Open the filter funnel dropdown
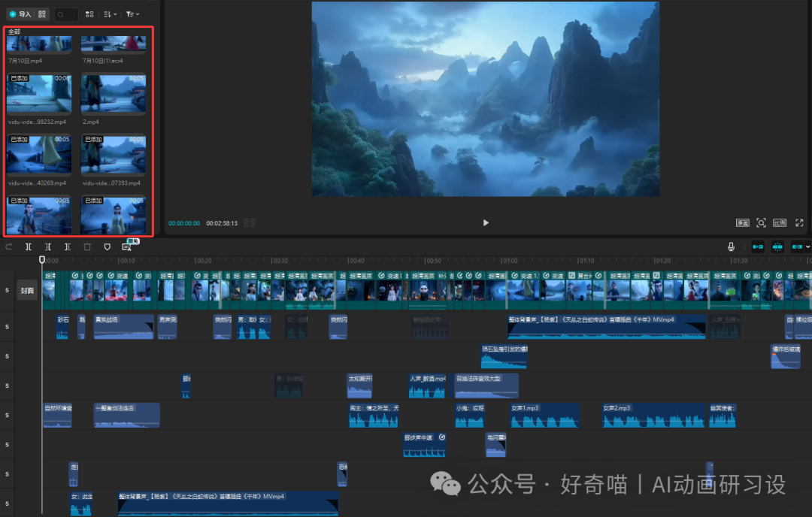This screenshot has height=517, width=812. 131,14
